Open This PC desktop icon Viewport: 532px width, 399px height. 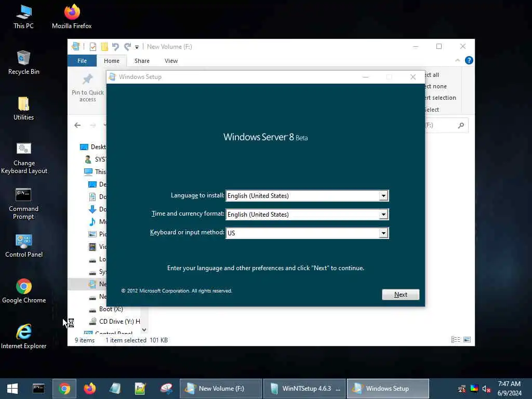[x=23, y=17]
